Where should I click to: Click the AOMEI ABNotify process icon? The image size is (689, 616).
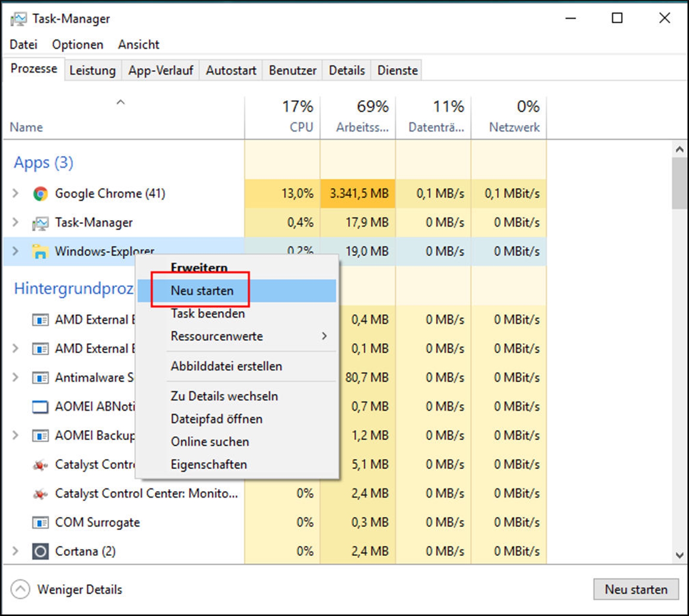click(40, 407)
